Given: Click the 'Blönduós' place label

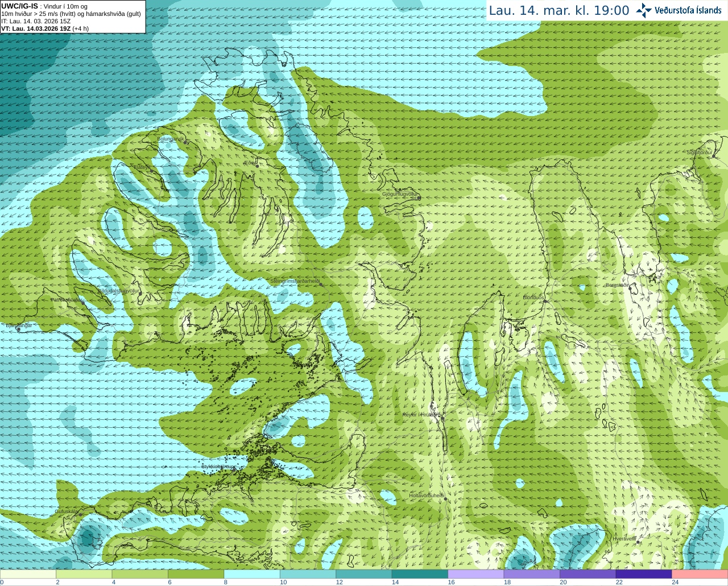Looking at the screenshot, I should point(533,298).
